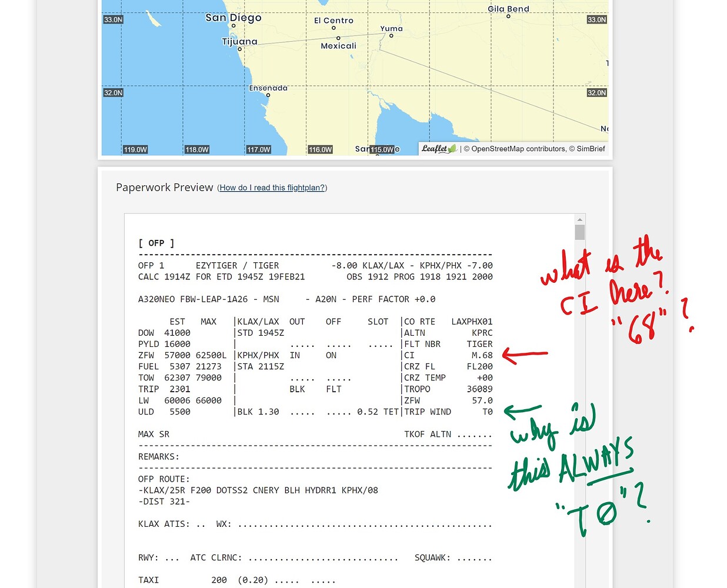The width and height of the screenshot is (727, 588).
Task: Click the Yuma map marker
Action: 391,36
